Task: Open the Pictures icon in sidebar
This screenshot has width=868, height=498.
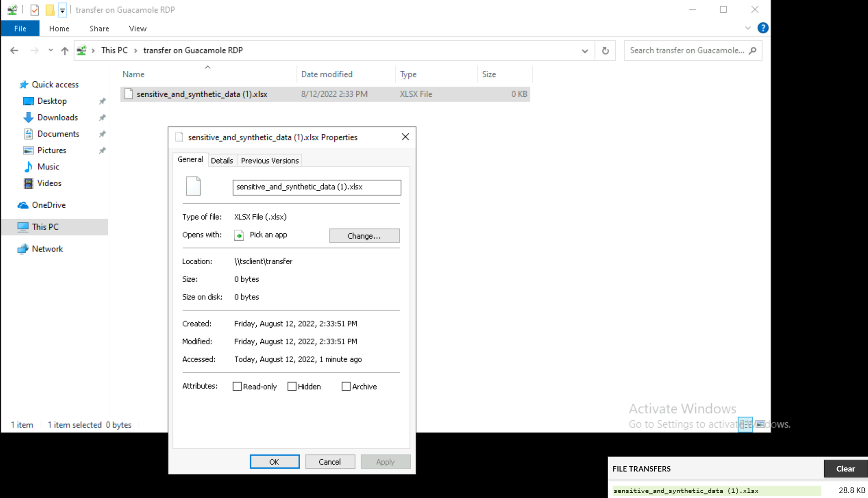Action: click(x=28, y=150)
